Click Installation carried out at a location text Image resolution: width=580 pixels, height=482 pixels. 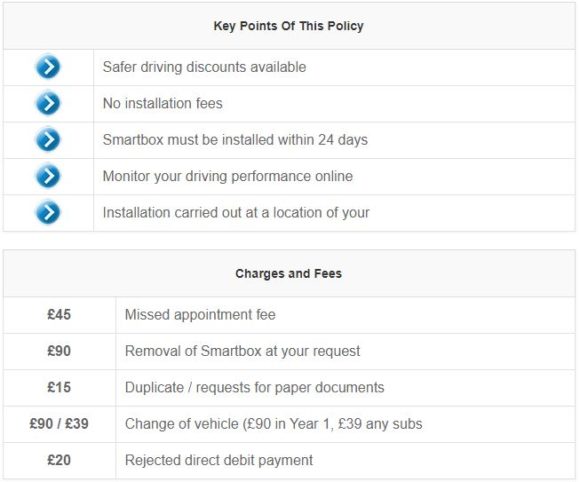236,213
